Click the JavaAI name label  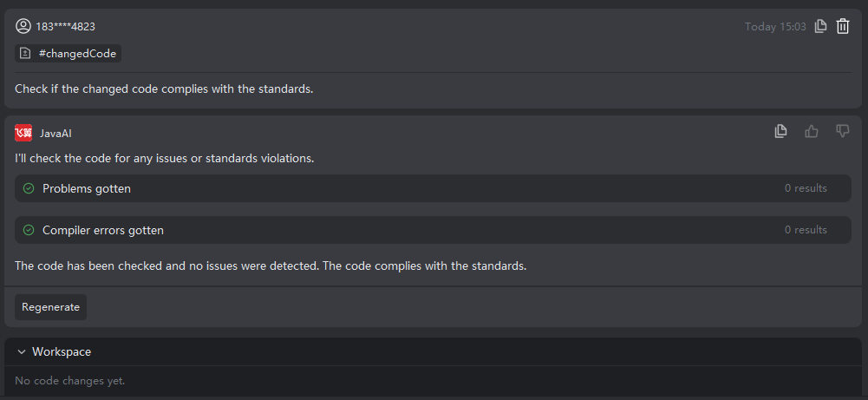(x=55, y=134)
